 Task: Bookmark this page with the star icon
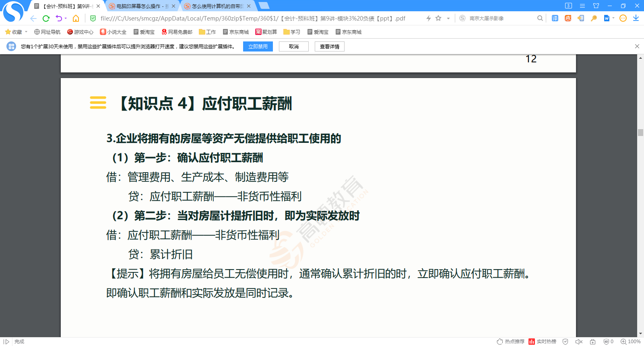coord(438,18)
